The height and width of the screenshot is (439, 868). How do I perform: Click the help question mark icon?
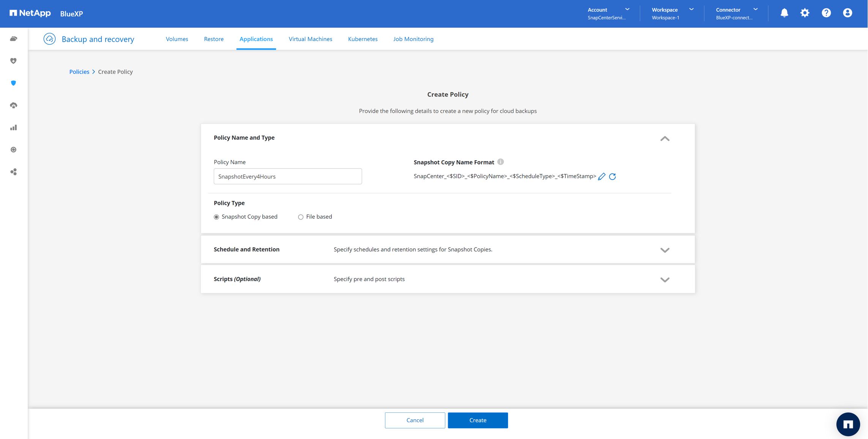pyautogui.click(x=826, y=13)
